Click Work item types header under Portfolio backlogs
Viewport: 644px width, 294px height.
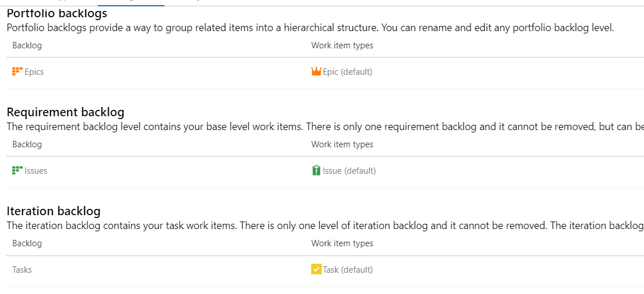pyautogui.click(x=342, y=45)
